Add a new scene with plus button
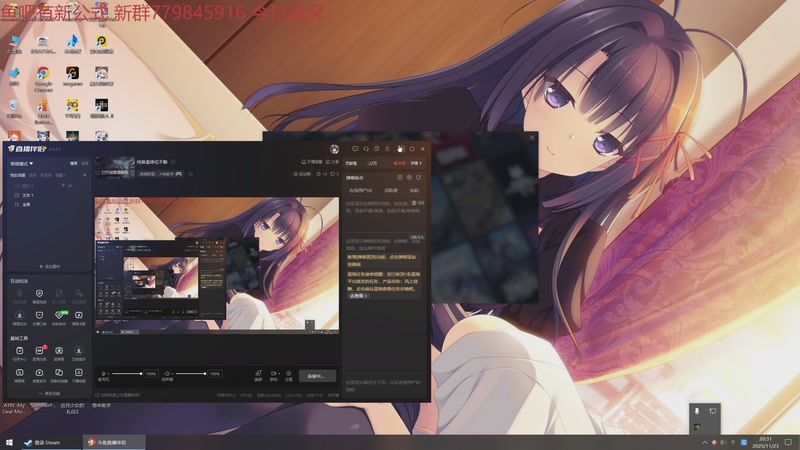 point(85,175)
